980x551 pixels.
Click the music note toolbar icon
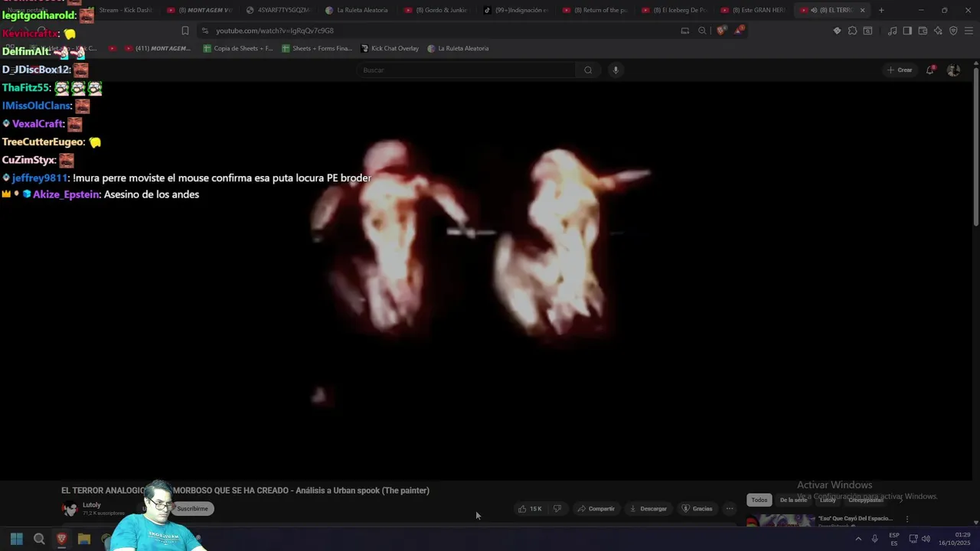(x=893, y=31)
